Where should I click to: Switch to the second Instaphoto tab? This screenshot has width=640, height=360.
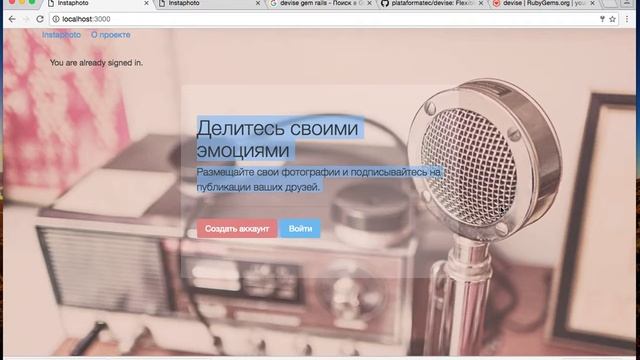tap(208, 3)
